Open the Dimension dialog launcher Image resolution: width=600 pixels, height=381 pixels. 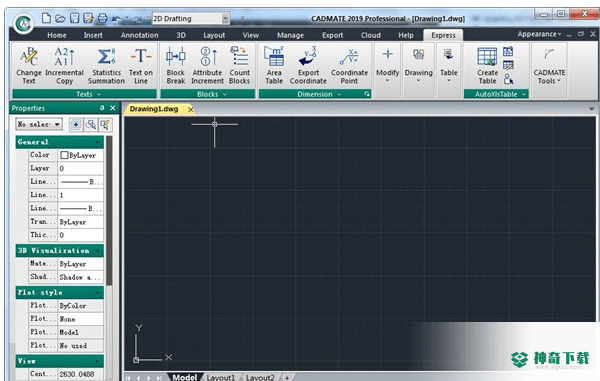[x=367, y=94]
